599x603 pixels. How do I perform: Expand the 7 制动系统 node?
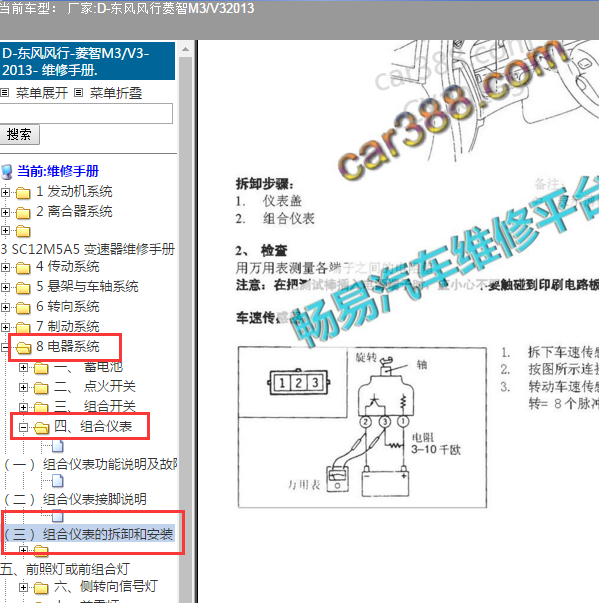(5, 327)
